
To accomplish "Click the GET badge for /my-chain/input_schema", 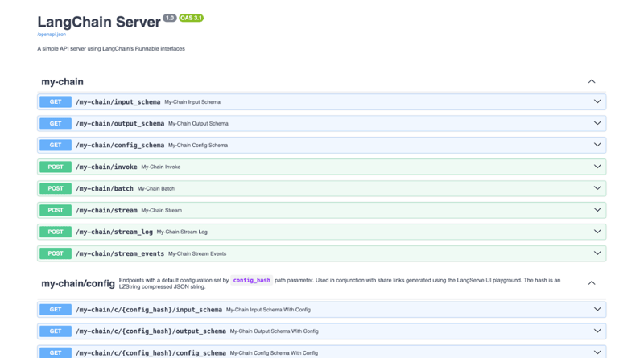I will coord(56,102).
